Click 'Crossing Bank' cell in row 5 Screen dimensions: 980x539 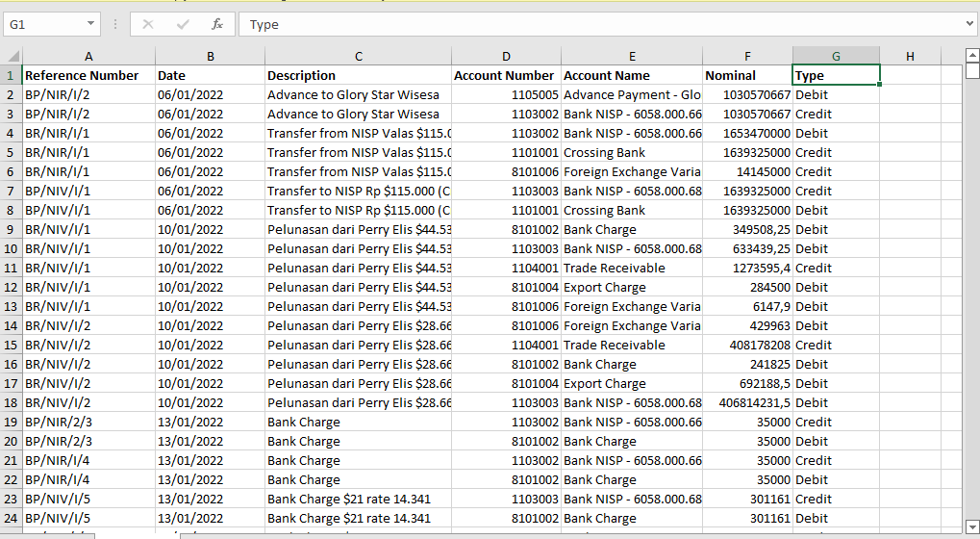632,153
